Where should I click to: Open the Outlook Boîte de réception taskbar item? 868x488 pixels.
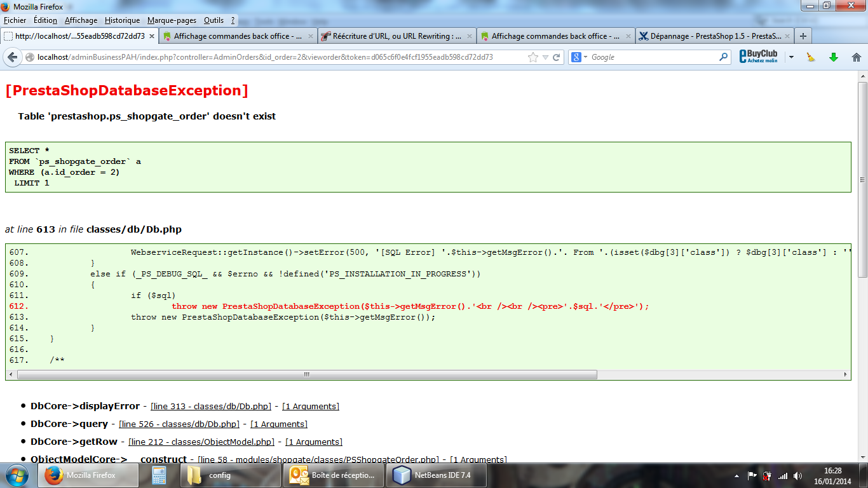pyautogui.click(x=334, y=475)
